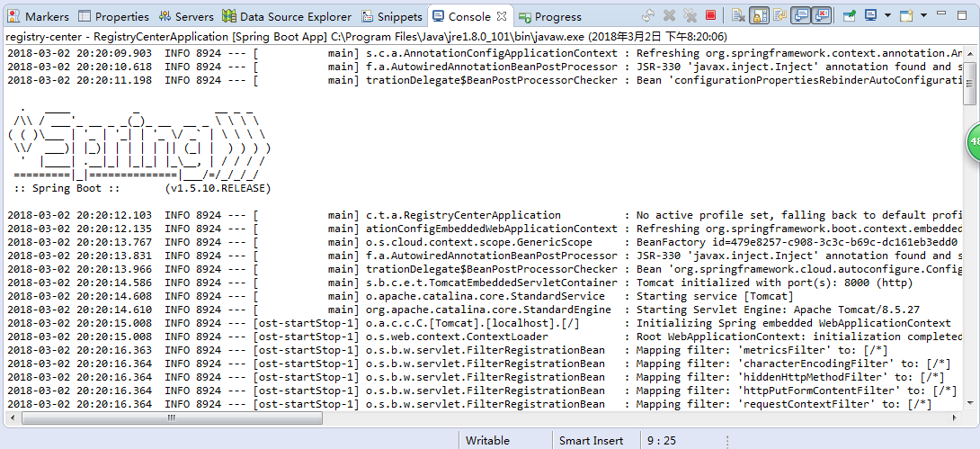
Task: Click the Writable status bar field
Action: tap(487, 440)
